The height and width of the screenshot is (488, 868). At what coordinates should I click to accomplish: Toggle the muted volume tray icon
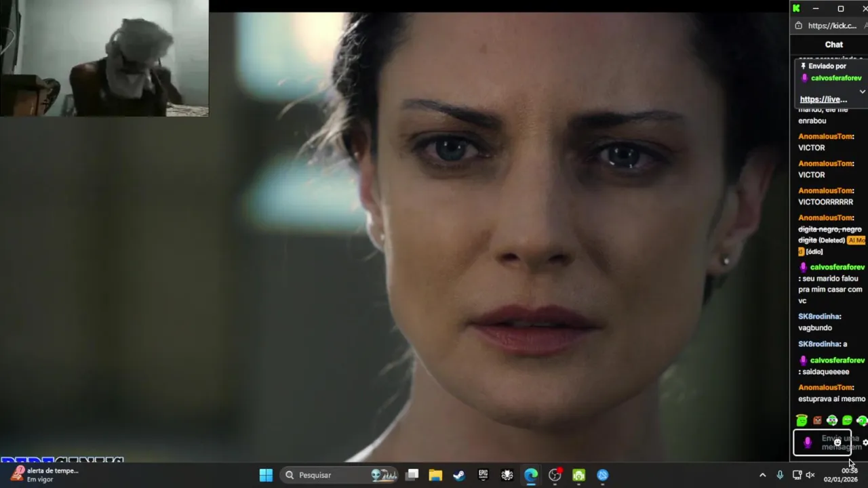[810, 475]
